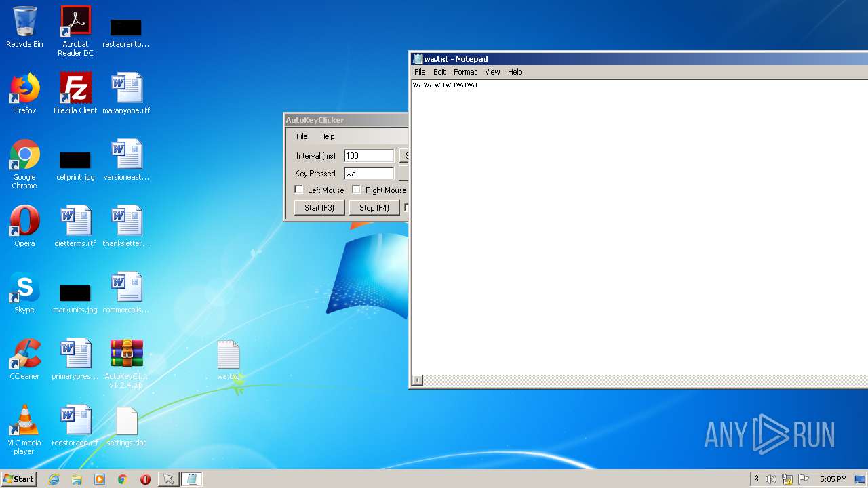Click Start (F3) button in AutoKeyClicker
The height and width of the screenshot is (488, 868).
(x=319, y=207)
